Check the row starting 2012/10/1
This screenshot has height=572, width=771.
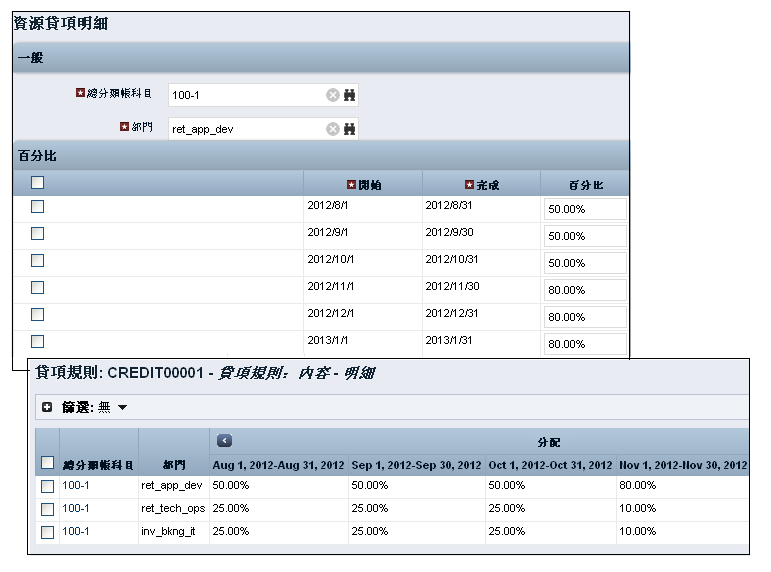click(x=37, y=261)
